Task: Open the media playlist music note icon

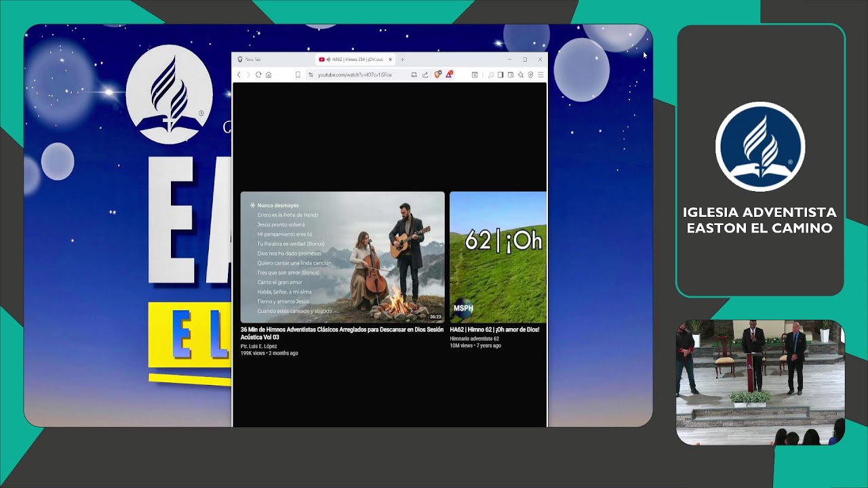Action: (x=491, y=75)
